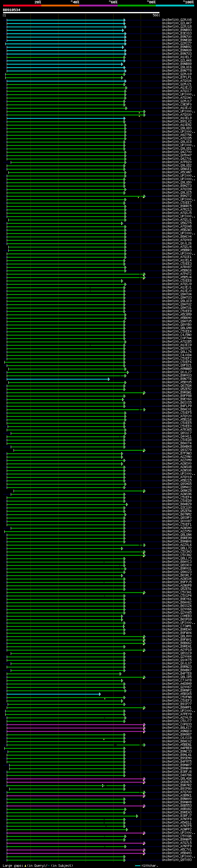Select the short cyan bar for UniRef100_A5BSK5
197x868 pixels.
pos(54,694)
